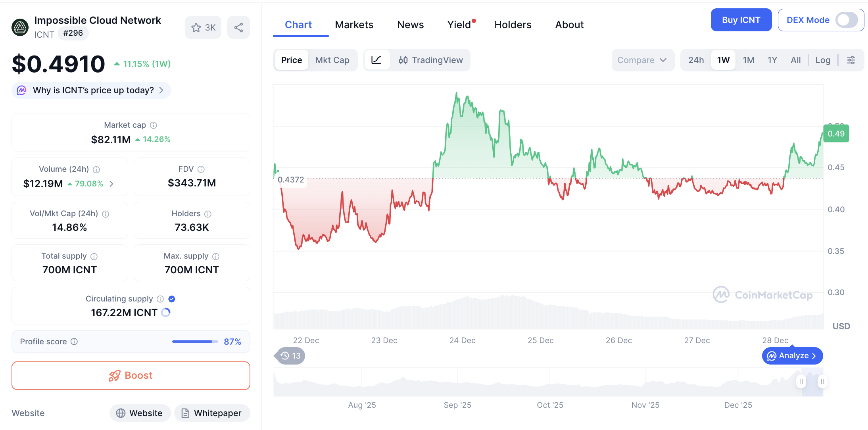Click the history clock 13 badge

point(290,356)
